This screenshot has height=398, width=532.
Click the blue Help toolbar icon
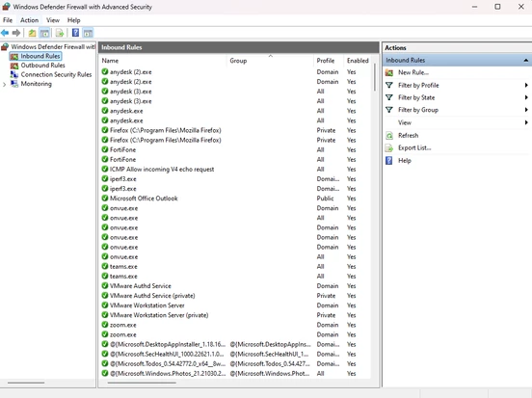point(75,33)
